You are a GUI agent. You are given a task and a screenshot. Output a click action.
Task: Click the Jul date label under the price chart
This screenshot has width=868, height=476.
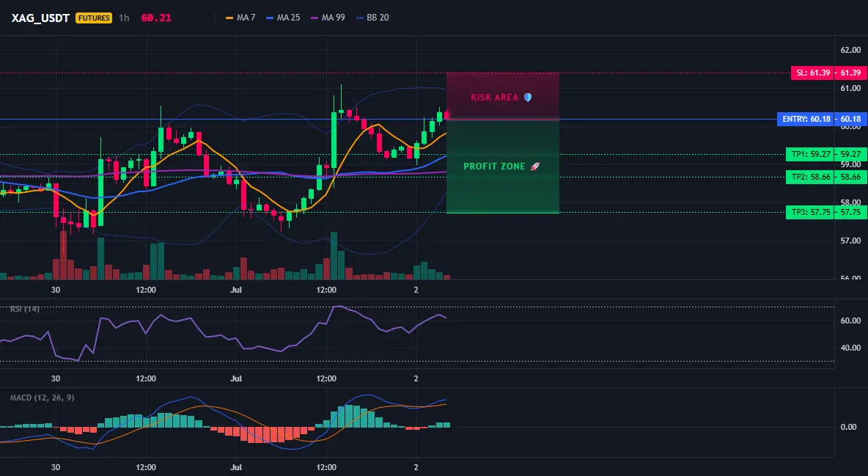pos(236,290)
